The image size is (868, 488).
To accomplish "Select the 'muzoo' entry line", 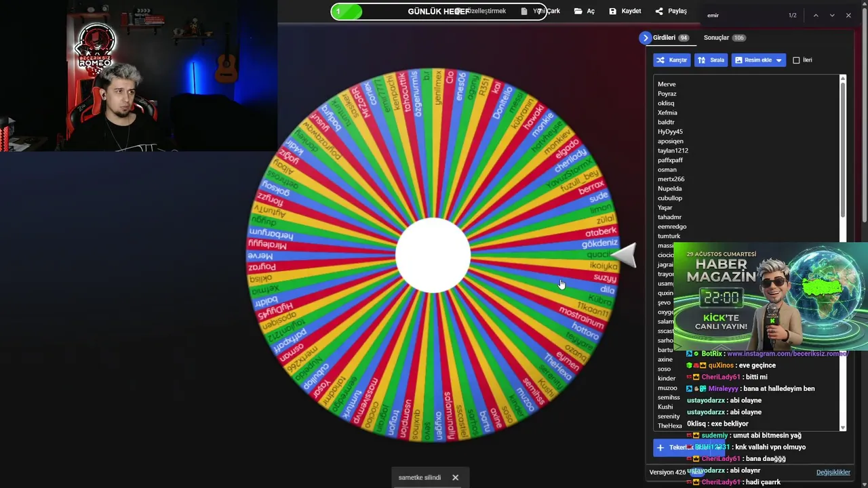I will click(667, 388).
